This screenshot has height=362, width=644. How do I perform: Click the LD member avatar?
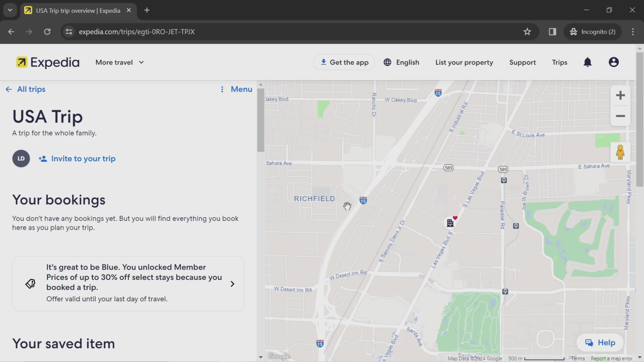[21, 158]
